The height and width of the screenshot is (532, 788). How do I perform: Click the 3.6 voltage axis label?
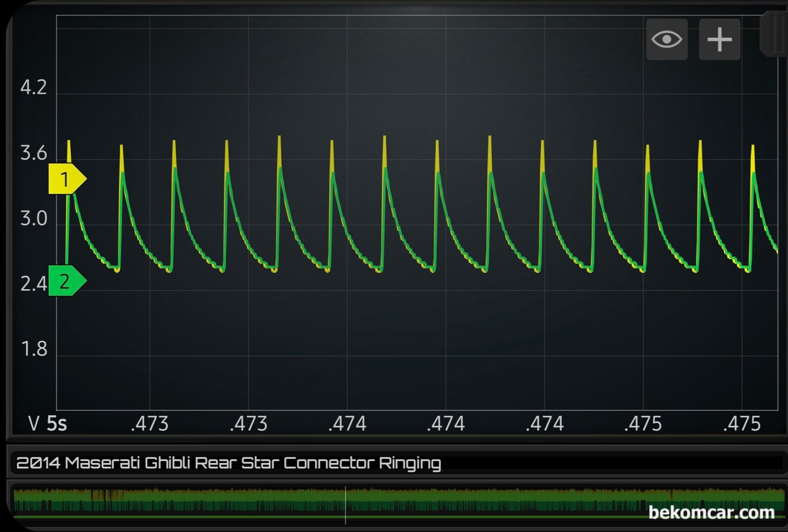(x=33, y=153)
